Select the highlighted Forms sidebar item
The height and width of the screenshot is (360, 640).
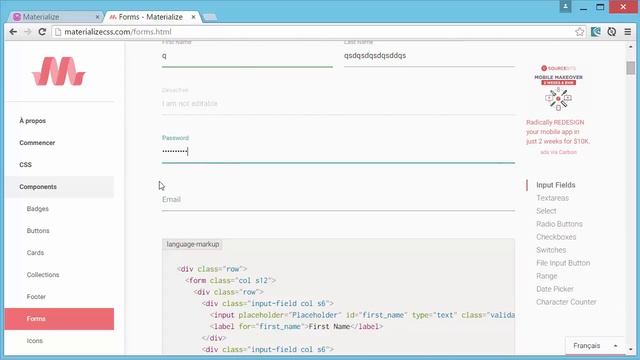(60, 319)
